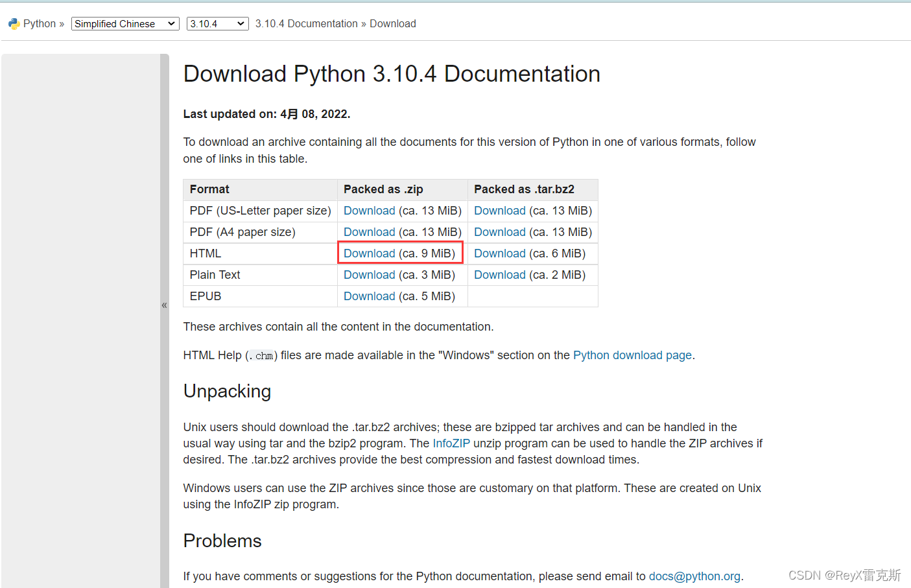911x588 pixels.
Task: Open the 3.10.4 Documentation breadcrumb link
Action: click(306, 24)
